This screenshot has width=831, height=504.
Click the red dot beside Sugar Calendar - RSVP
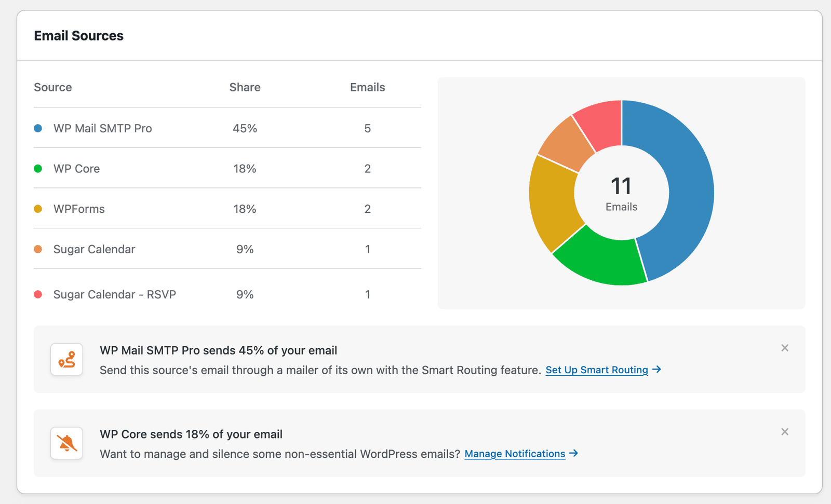38,294
